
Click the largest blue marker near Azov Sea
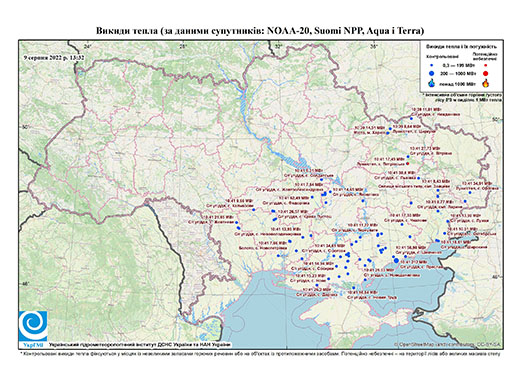pyautogui.click(x=396, y=261)
